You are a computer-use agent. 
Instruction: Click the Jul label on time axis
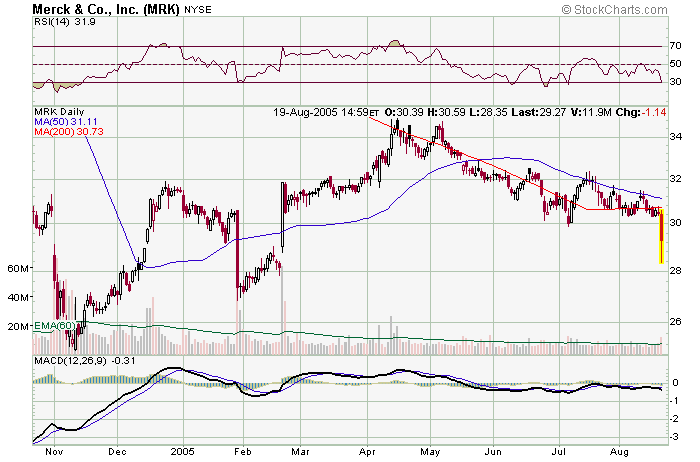click(558, 452)
